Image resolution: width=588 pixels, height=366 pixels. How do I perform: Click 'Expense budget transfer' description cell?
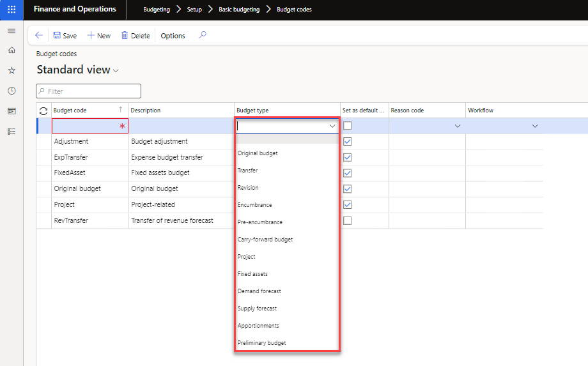tap(181, 157)
